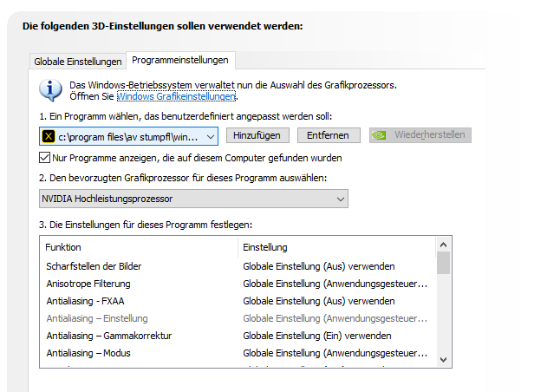Click the Einstellung column header

[x=336, y=247]
